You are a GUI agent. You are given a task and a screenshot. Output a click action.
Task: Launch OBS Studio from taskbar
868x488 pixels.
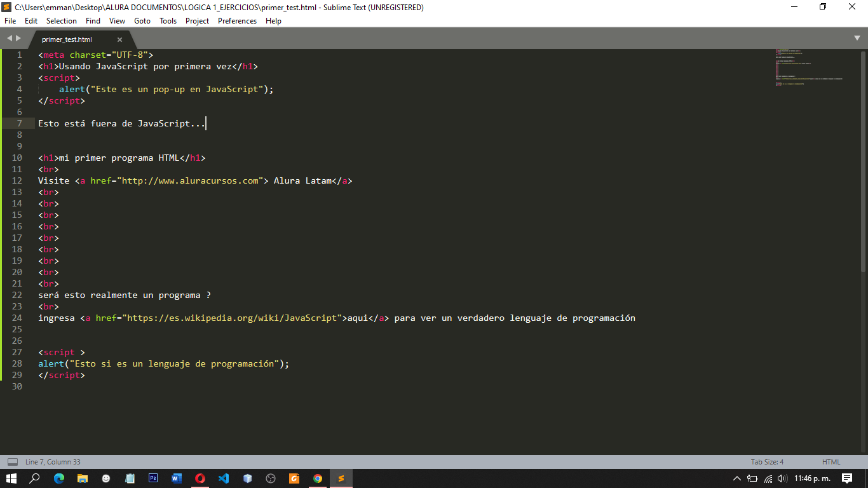[x=271, y=478]
